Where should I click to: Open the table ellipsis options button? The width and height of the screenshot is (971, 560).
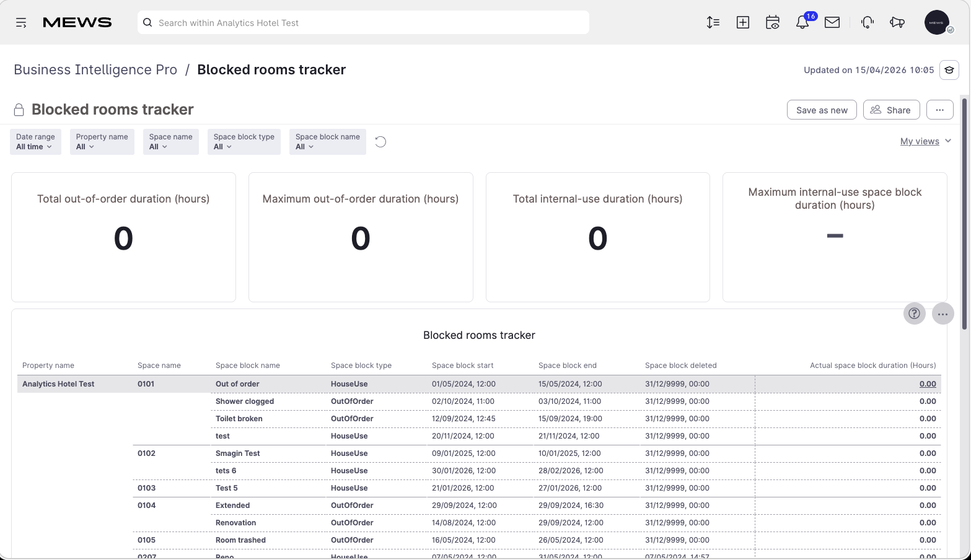(943, 314)
